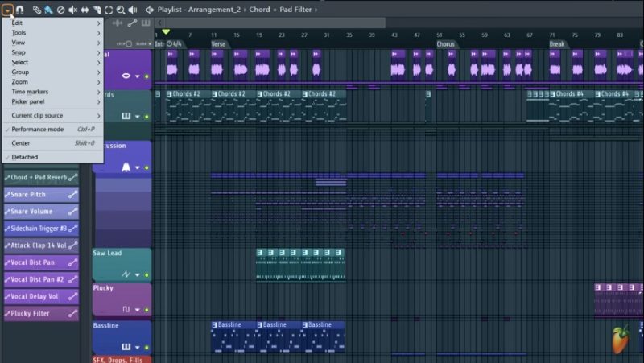Click the Bassline track's piano icon
The width and height of the screenshot is (644, 363).
126,347
